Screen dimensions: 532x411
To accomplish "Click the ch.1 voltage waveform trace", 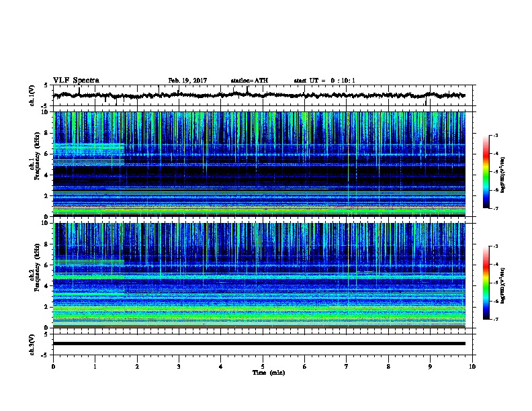I will [259, 95].
